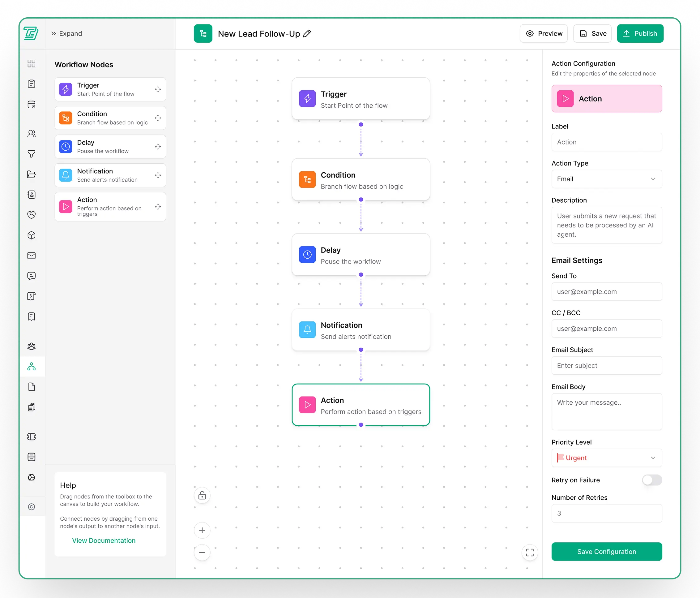Enable the Retry on Failure switch
The width and height of the screenshot is (700, 598).
click(652, 480)
